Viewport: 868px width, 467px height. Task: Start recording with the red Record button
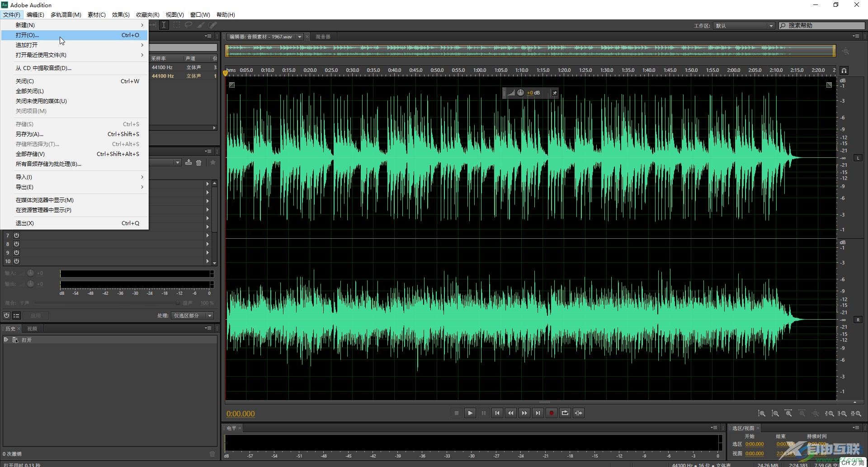coord(552,413)
